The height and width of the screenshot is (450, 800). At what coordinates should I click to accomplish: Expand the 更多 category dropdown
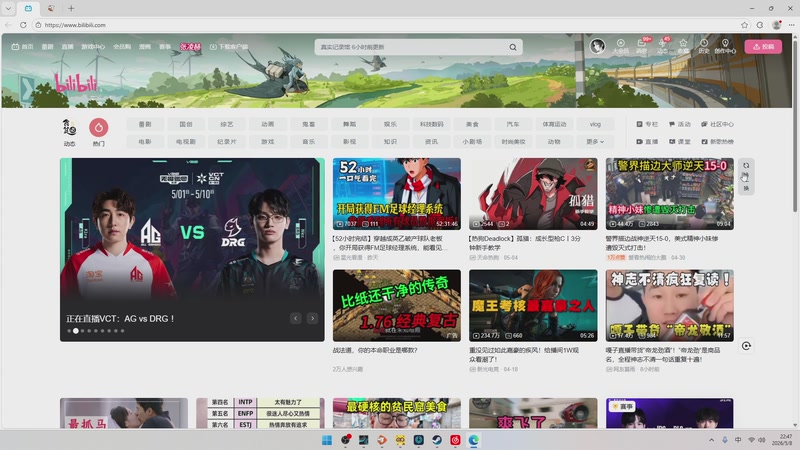pyautogui.click(x=595, y=141)
